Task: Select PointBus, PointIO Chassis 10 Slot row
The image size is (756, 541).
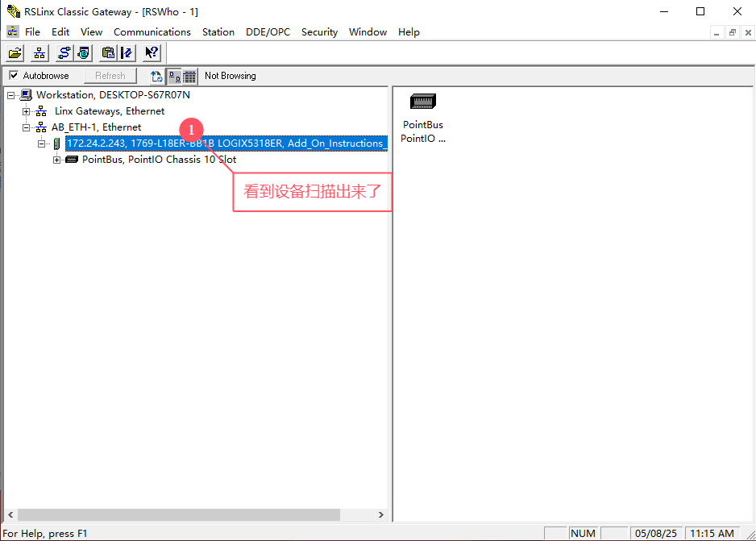Action: 159,160
